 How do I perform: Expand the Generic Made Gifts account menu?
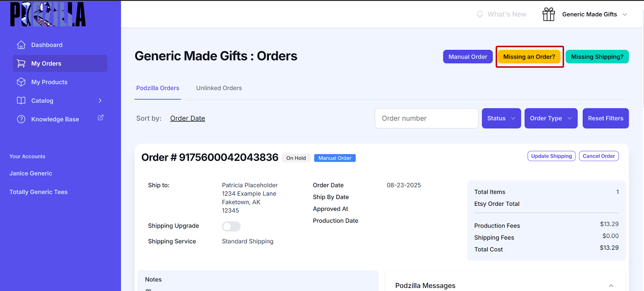625,14
